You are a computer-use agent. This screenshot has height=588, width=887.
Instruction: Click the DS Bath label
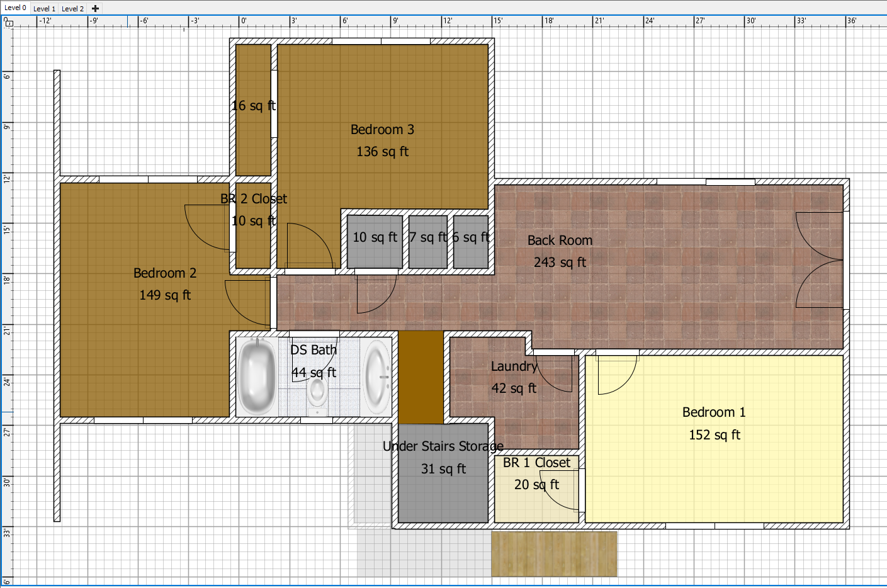coord(314,350)
